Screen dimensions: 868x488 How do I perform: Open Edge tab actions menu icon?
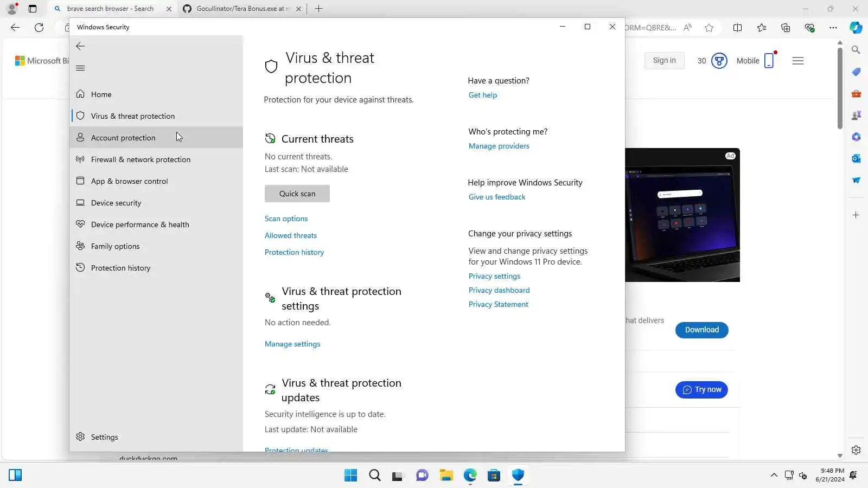(x=33, y=9)
